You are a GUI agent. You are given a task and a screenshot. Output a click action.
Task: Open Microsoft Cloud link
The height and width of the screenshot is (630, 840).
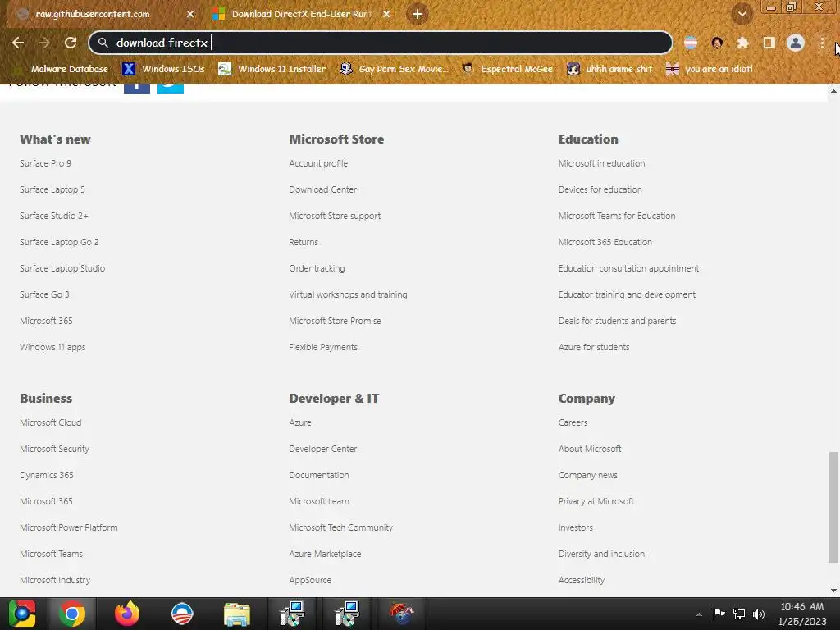(x=51, y=422)
